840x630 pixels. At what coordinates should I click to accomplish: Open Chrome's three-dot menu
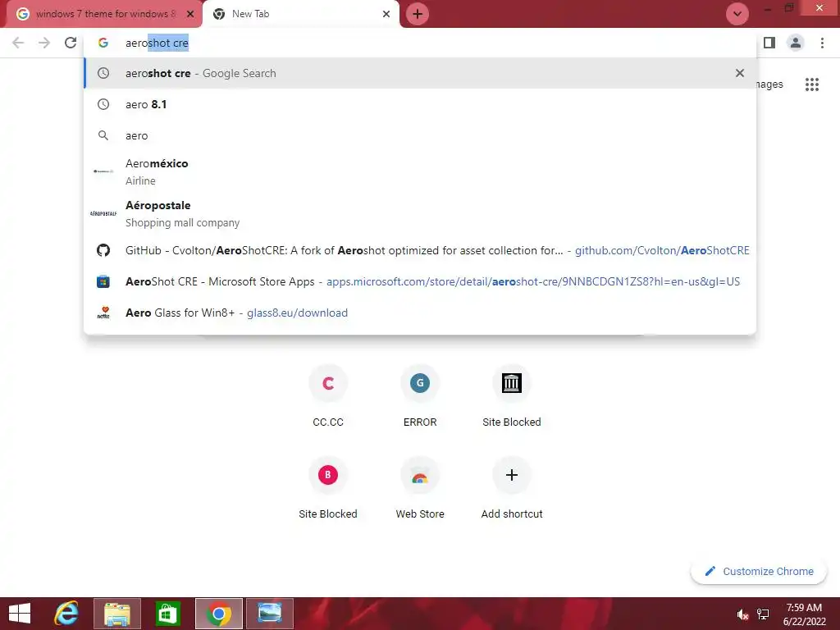click(822, 43)
